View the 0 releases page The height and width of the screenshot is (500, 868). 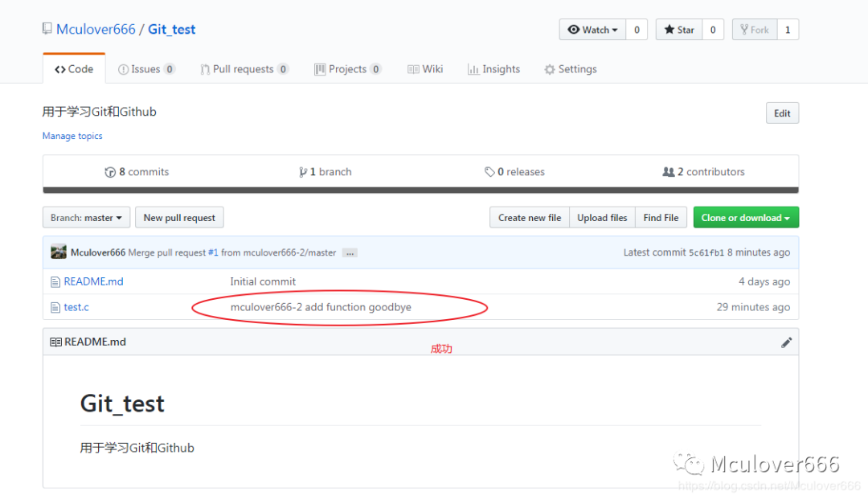pyautogui.click(x=514, y=172)
